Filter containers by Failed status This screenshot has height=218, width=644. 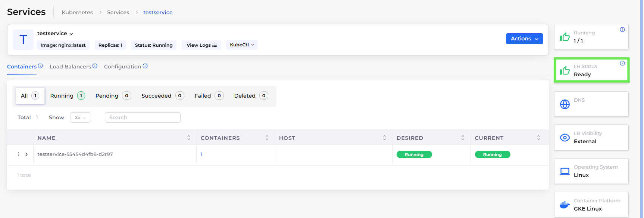click(209, 96)
